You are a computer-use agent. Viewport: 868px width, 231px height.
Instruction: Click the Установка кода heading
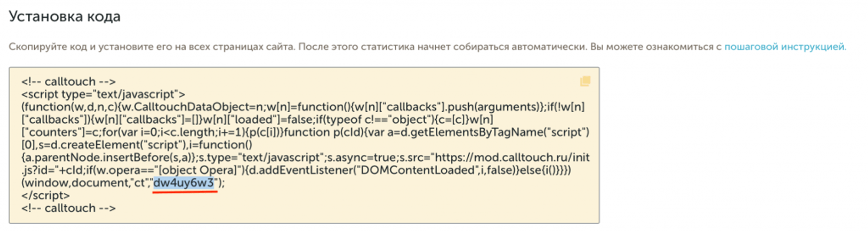tap(65, 16)
